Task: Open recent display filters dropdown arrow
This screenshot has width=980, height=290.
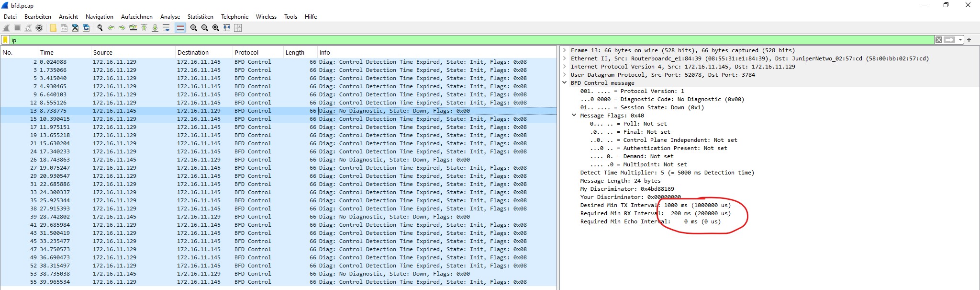Action: (x=960, y=40)
